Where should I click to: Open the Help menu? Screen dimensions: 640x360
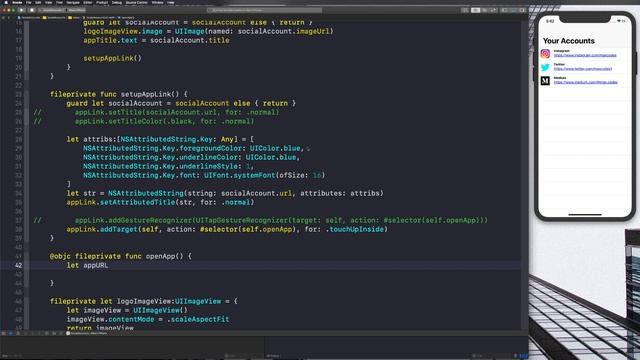coord(171,2)
